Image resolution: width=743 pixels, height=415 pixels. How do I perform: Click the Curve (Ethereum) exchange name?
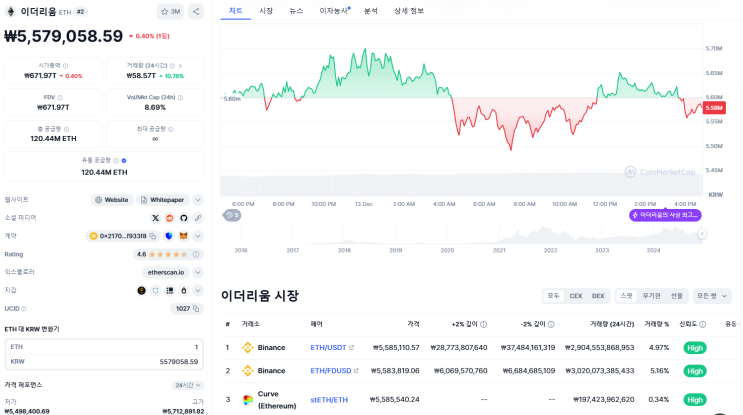click(277, 400)
